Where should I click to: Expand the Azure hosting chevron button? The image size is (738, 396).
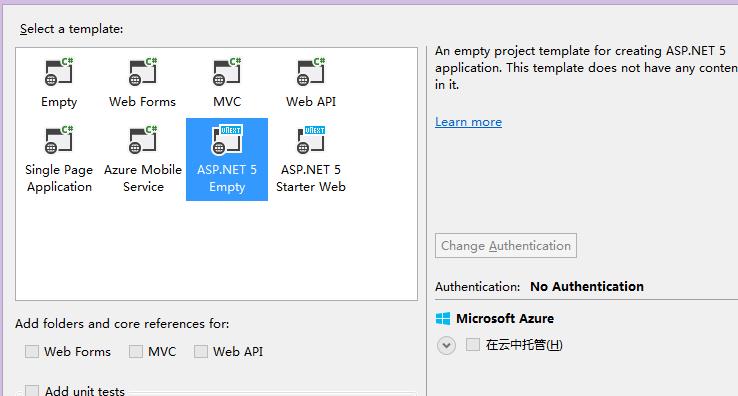(x=446, y=346)
